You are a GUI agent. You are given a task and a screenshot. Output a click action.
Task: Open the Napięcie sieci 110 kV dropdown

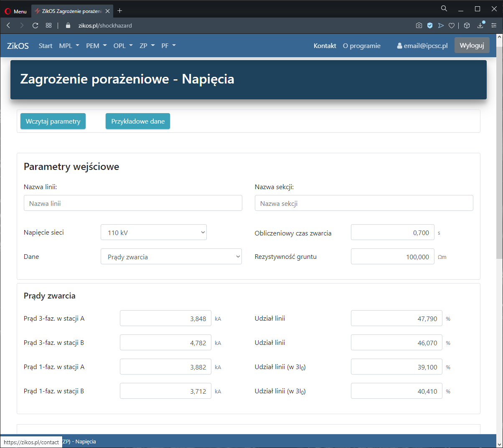(153, 233)
